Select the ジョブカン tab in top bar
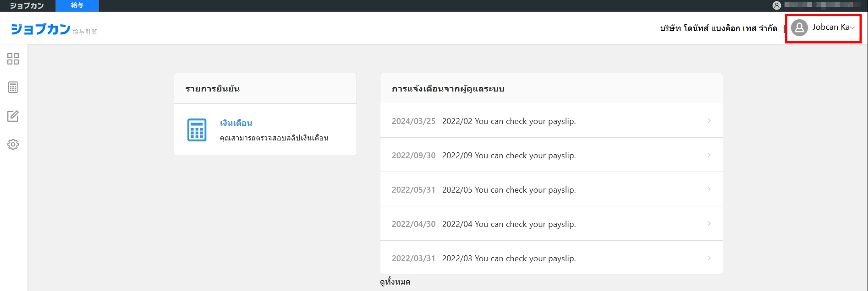The width and height of the screenshot is (868, 291). point(27,5)
